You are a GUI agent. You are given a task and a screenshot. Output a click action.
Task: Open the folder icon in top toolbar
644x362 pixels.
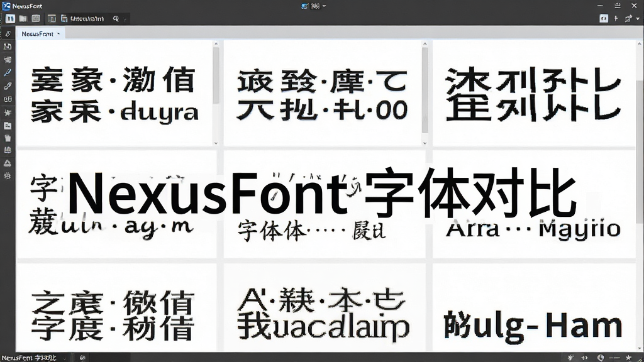tap(23, 18)
